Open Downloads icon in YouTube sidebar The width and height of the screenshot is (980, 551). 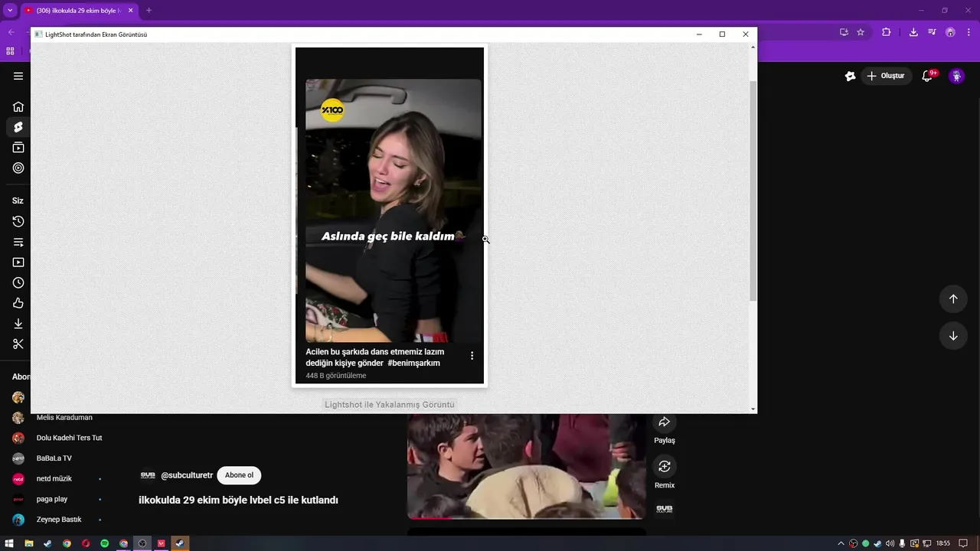tap(18, 324)
